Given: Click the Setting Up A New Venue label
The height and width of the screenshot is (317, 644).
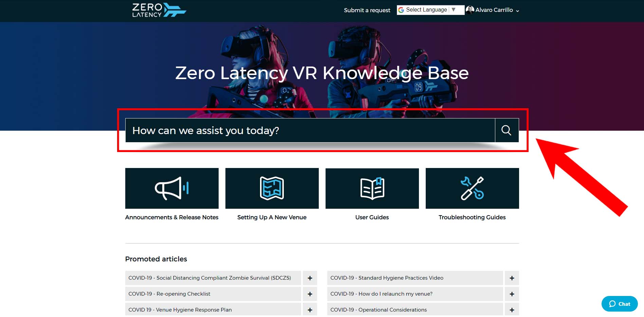Looking at the screenshot, I should 272,217.
